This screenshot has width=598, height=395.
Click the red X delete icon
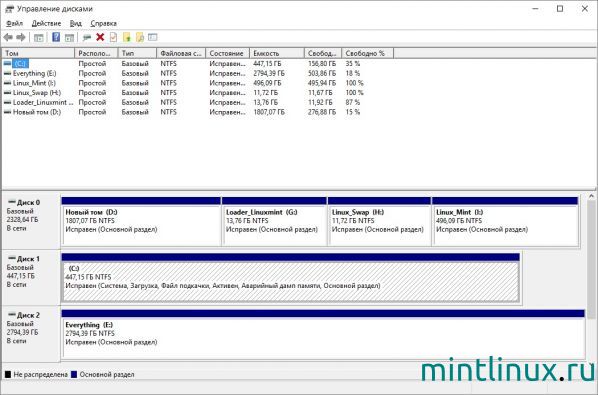click(x=100, y=37)
